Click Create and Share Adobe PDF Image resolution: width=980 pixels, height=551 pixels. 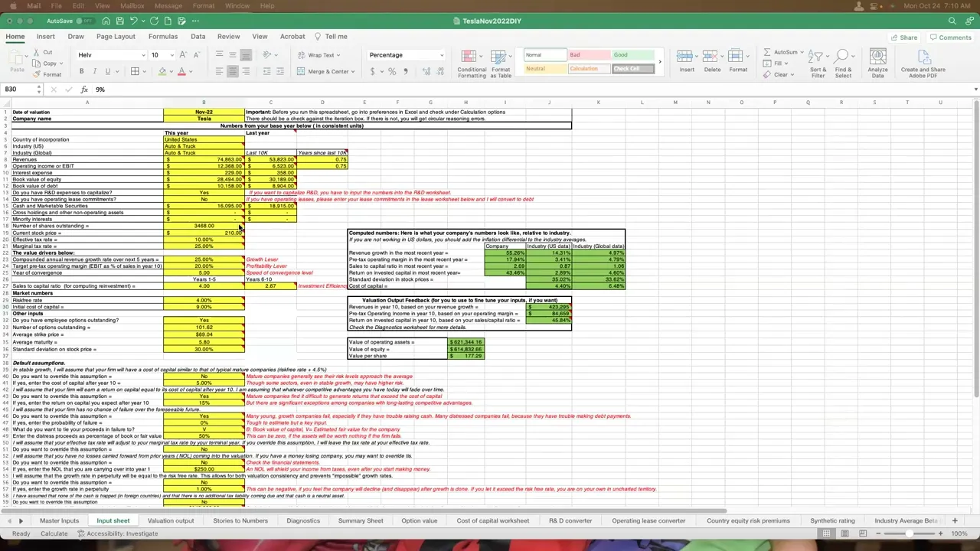click(923, 64)
